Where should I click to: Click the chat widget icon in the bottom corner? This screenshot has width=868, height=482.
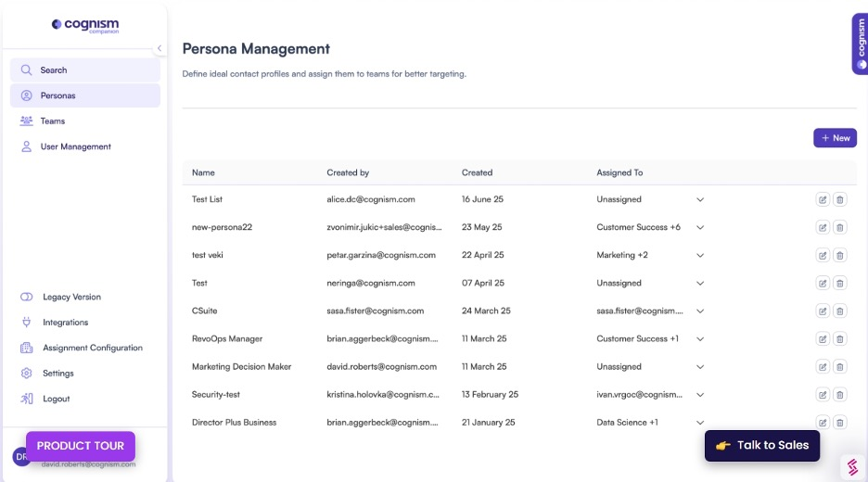(x=852, y=466)
